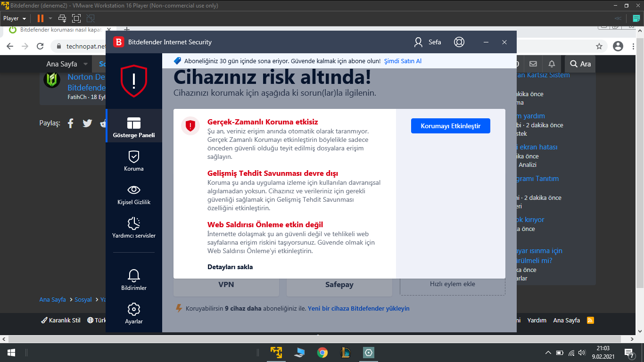This screenshot has height=362, width=644.
Task: Open the taskbar volume control
Action: pyautogui.click(x=583, y=353)
